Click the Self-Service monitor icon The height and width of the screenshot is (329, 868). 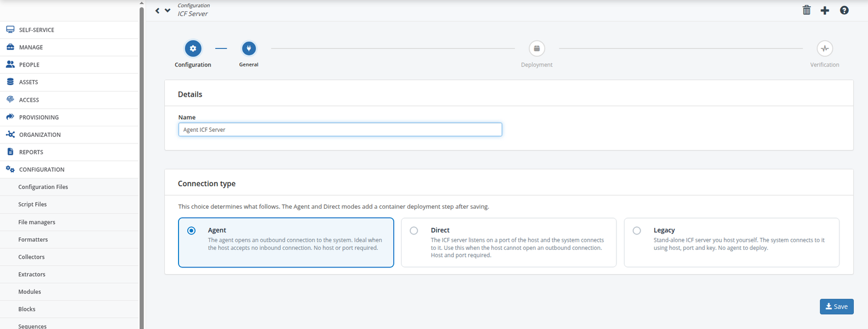(x=10, y=30)
